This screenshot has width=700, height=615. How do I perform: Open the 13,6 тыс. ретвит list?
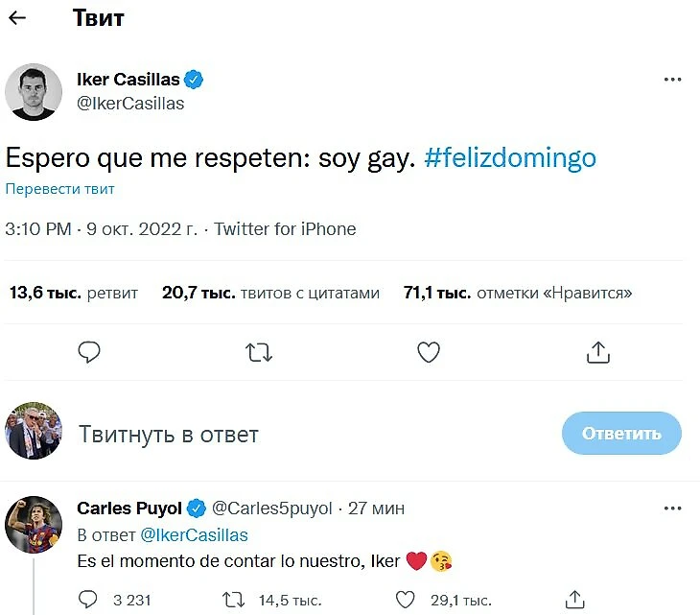coord(74,293)
